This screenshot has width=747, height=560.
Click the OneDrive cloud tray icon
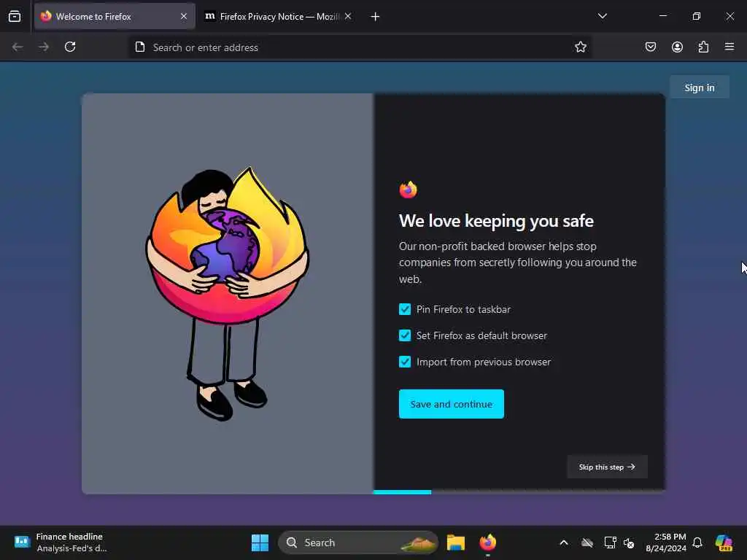click(587, 542)
